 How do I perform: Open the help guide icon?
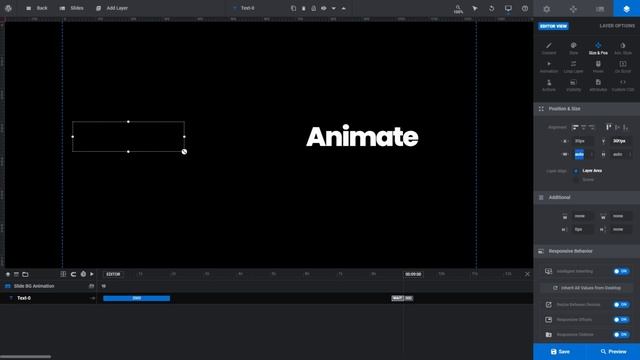tap(525, 8)
